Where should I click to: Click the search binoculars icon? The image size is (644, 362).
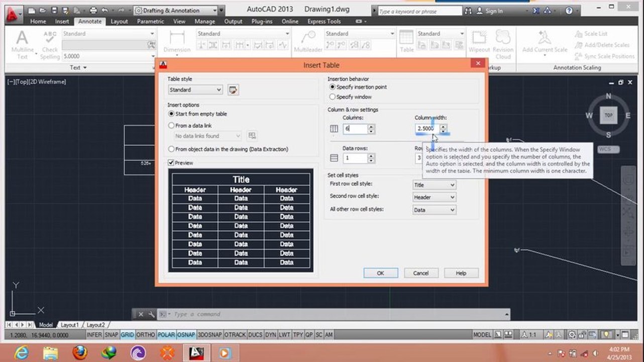point(468,11)
